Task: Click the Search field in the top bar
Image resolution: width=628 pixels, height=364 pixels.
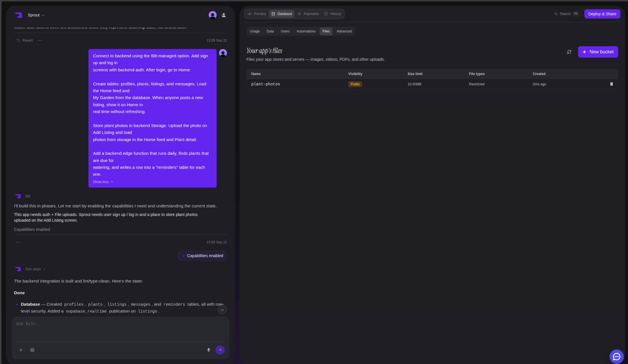Action: 566,14
